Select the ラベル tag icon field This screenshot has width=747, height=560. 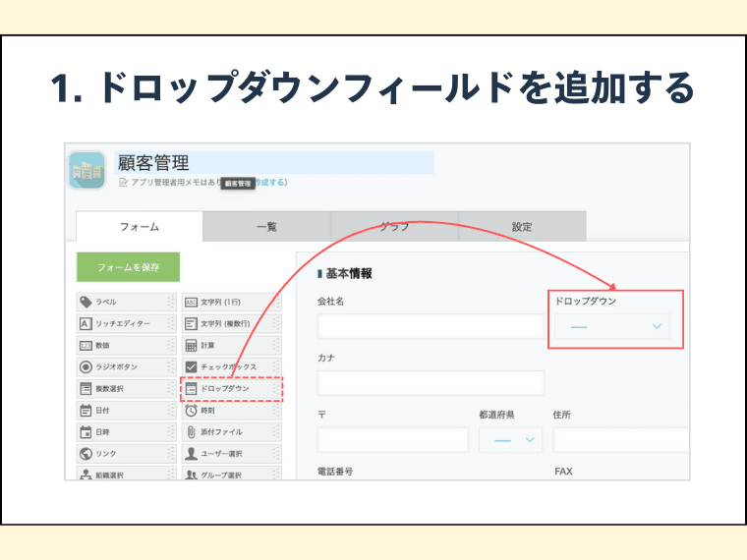(86, 302)
